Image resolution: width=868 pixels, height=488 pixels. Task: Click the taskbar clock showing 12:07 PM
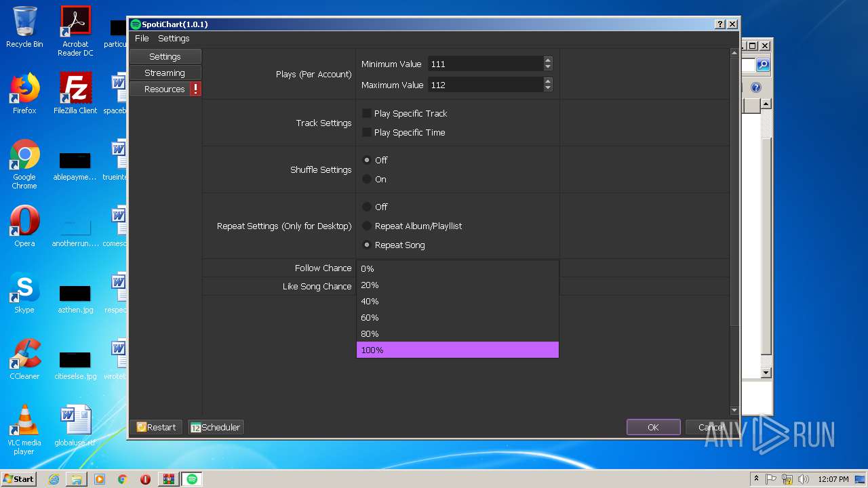click(x=833, y=479)
